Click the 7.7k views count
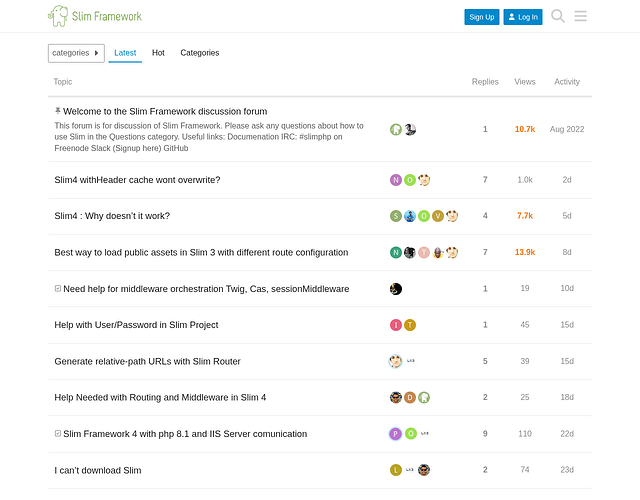 click(524, 216)
